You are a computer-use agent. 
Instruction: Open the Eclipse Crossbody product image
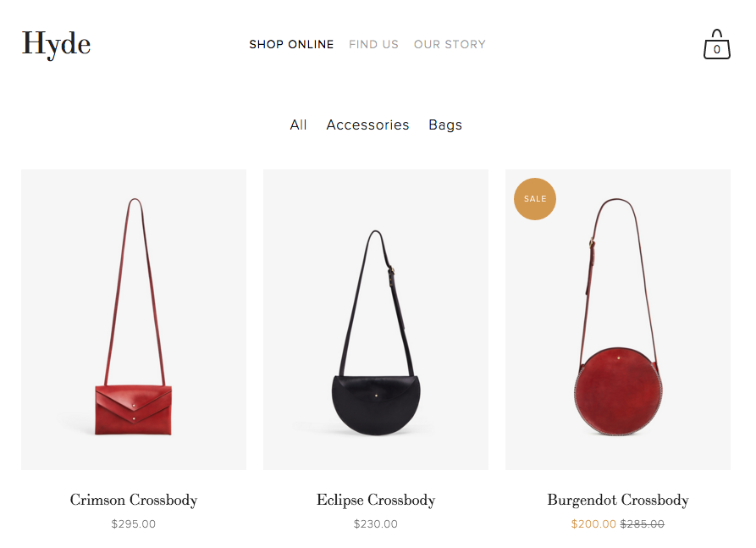376,319
